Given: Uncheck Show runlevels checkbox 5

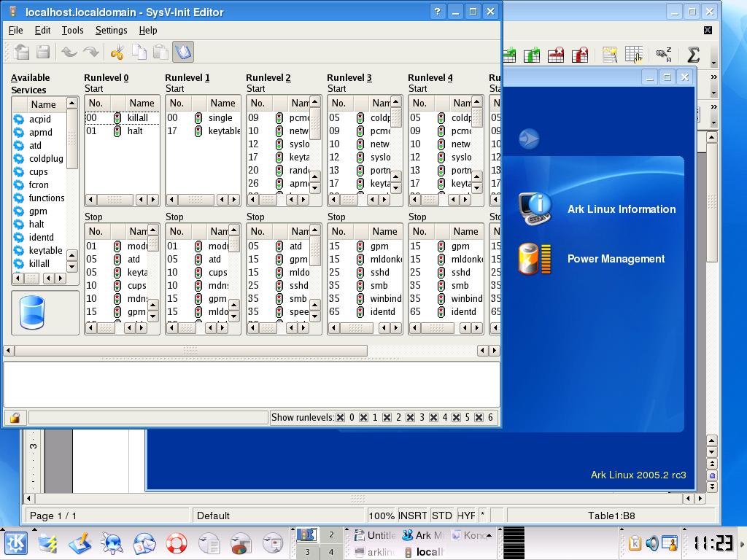Looking at the screenshot, I should 456,418.
